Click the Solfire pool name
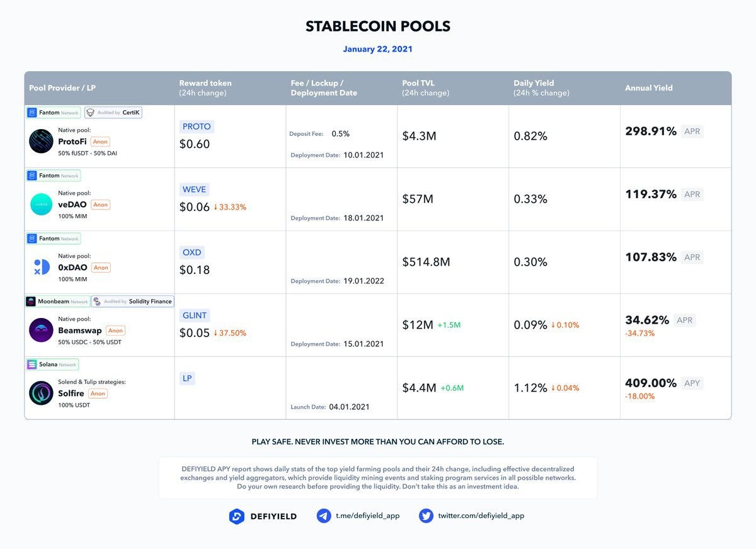This screenshot has height=549, width=756. click(x=71, y=393)
